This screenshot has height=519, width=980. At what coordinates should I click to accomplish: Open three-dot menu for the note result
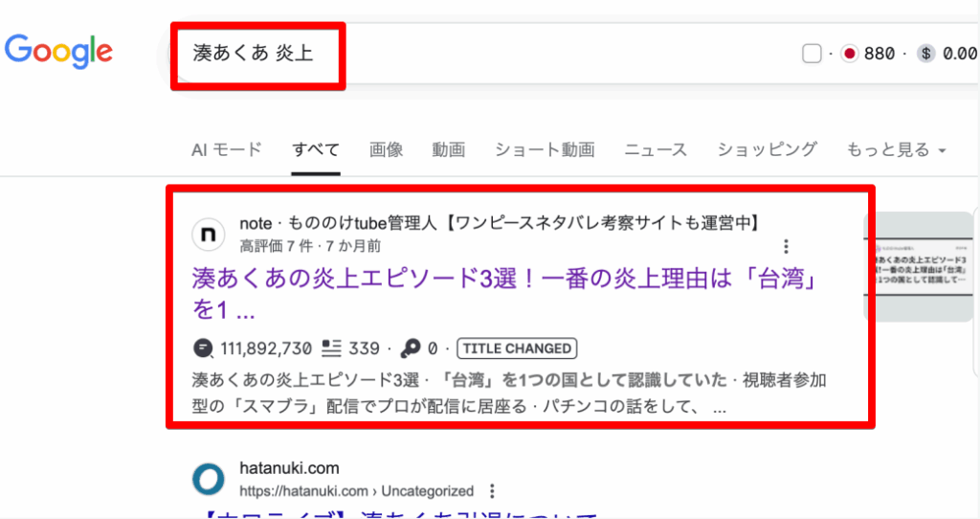(787, 246)
